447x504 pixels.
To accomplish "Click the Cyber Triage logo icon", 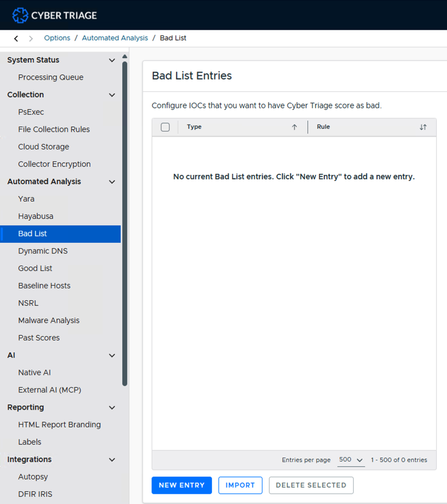I will point(20,15).
